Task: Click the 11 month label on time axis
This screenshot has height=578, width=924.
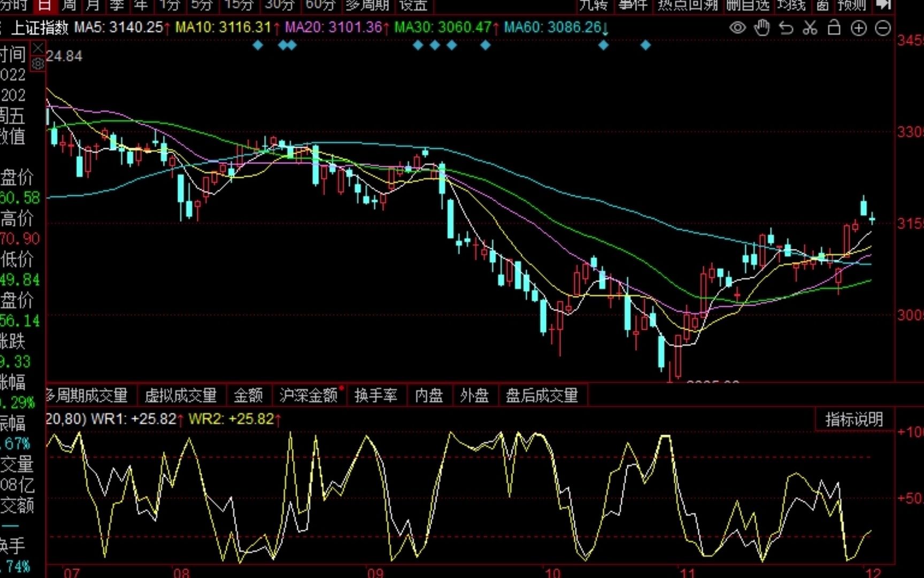Action: [688, 572]
